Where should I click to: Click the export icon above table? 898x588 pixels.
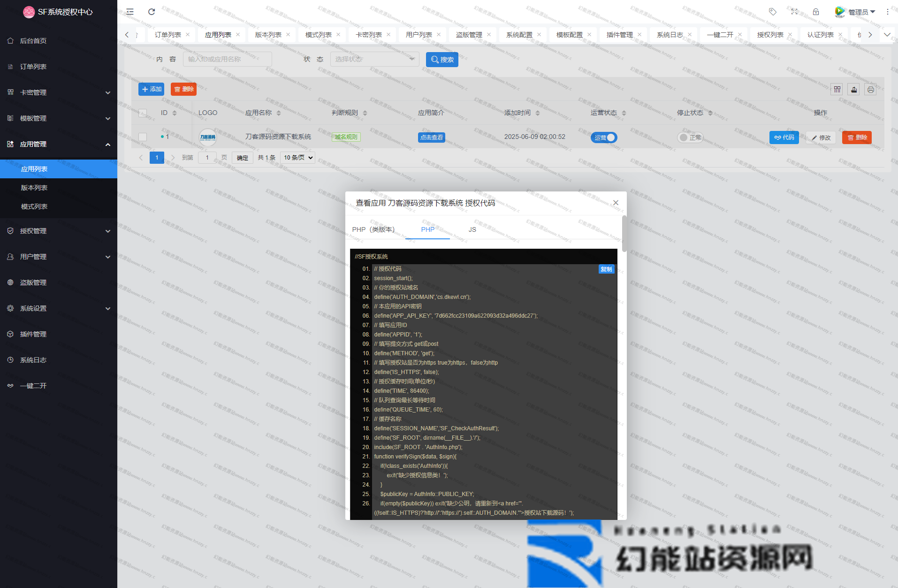coord(854,89)
